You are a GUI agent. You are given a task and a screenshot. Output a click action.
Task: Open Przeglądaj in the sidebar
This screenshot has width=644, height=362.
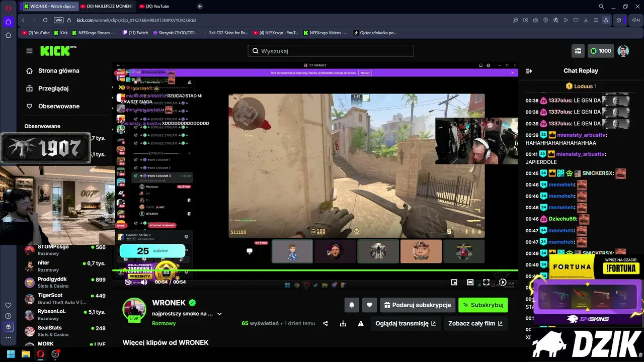(53, 88)
